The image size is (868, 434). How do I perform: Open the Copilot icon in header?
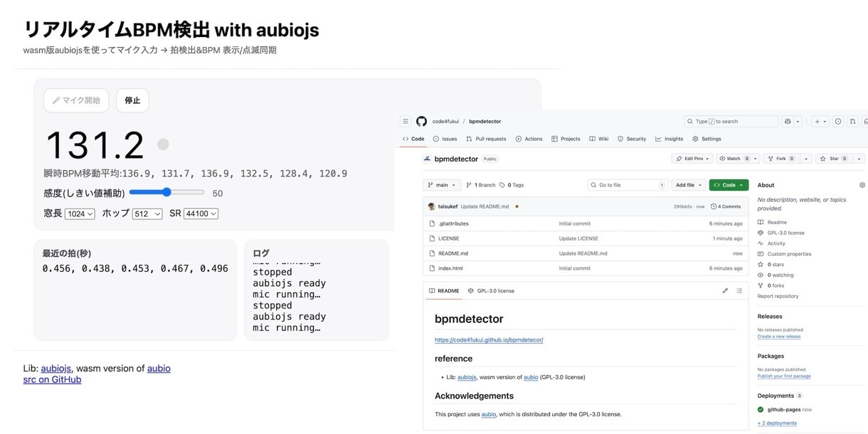[788, 122]
